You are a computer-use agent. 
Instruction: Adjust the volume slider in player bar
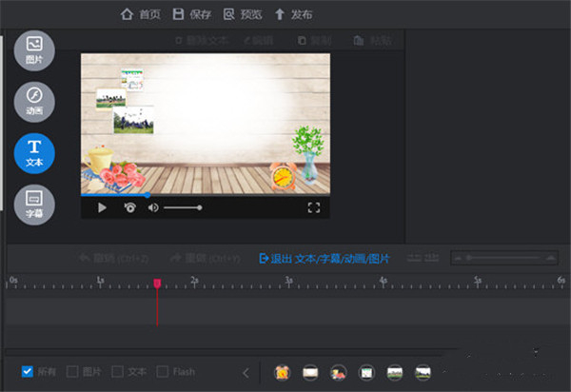pos(182,207)
